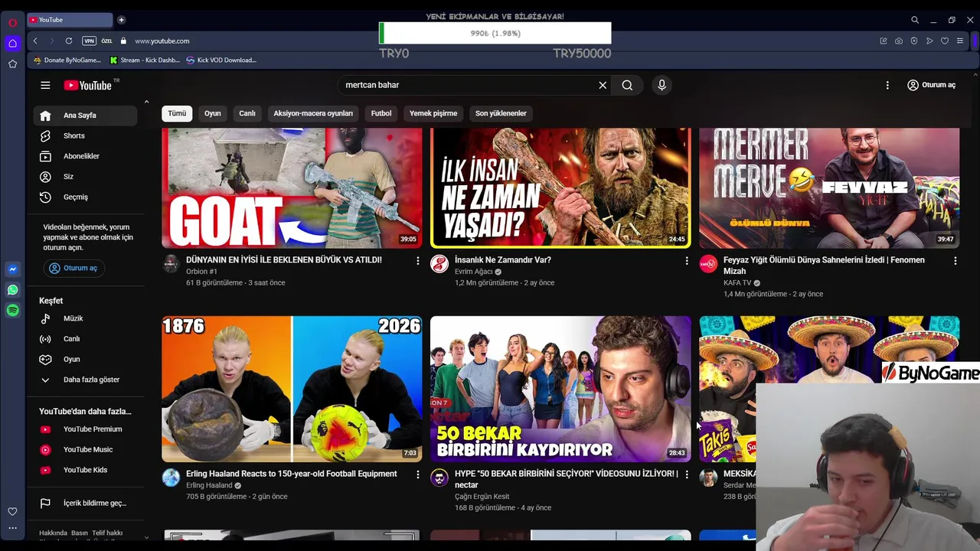Open the pinboards heart in Opera sidebar
Screen dimensions: 980x551
[12, 511]
